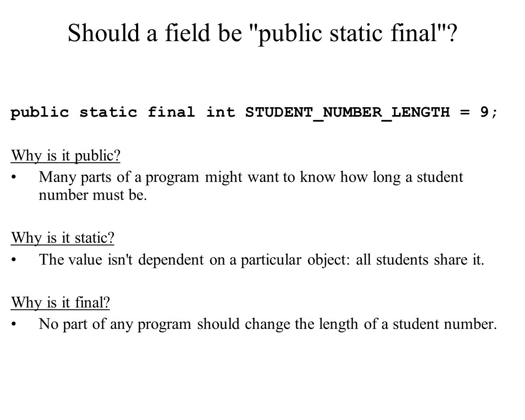Click the 'Why is it static?' heading

[x=63, y=238]
